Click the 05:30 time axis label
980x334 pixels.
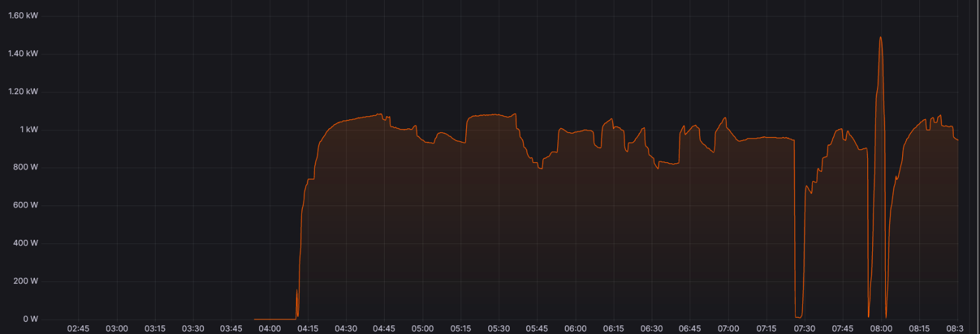click(x=499, y=328)
